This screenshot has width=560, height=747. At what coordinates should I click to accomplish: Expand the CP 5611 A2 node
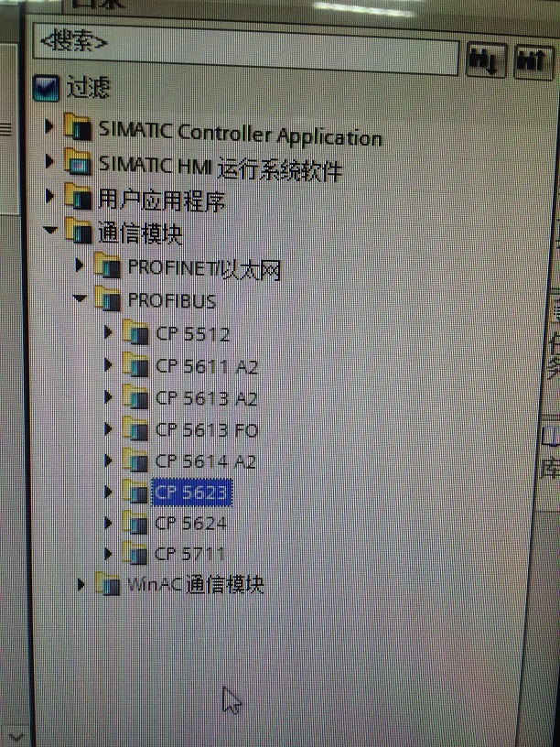(x=109, y=364)
